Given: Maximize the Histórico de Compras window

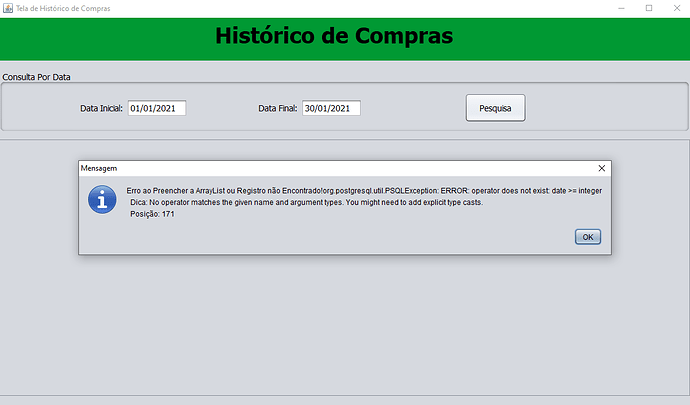Looking at the screenshot, I should click(649, 8).
